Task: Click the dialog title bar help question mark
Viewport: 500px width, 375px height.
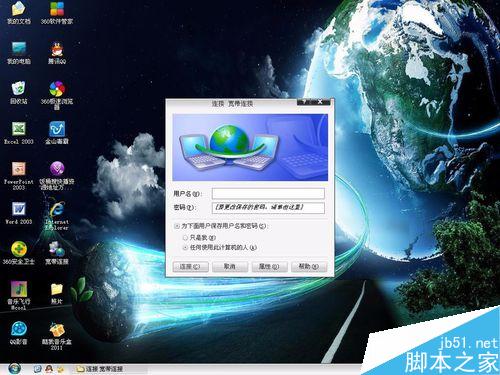Action: [304, 102]
